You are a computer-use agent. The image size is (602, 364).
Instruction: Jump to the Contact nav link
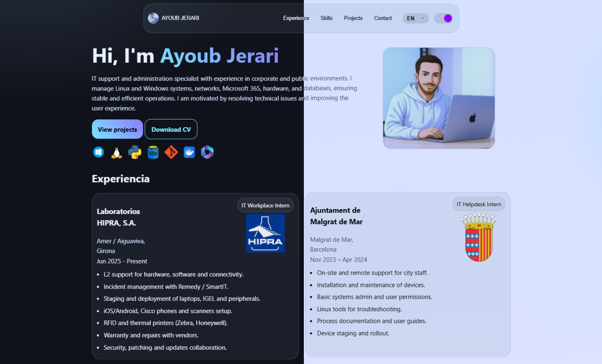(x=383, y=18)
